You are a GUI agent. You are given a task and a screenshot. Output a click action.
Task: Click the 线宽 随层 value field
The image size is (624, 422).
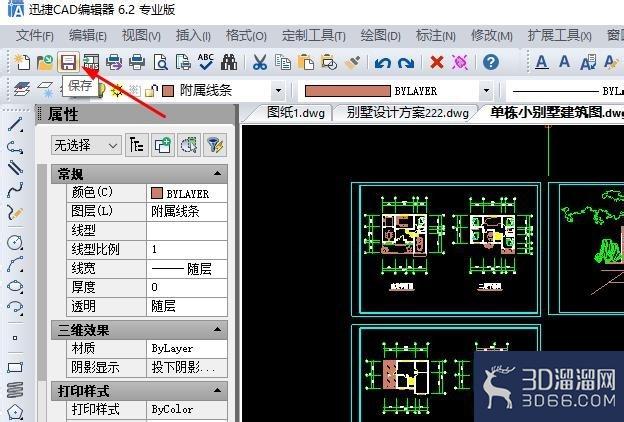187,269
